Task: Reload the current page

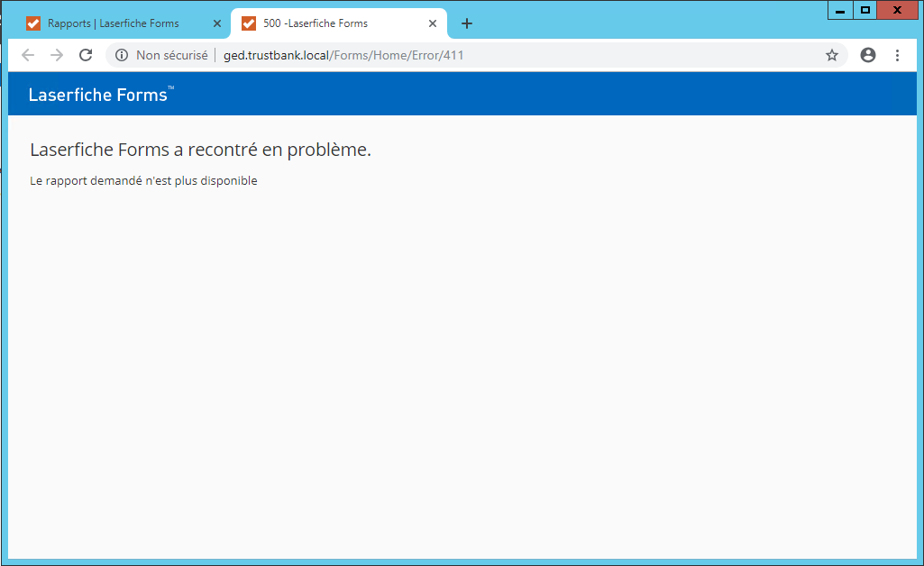Action: pos(86,55)
